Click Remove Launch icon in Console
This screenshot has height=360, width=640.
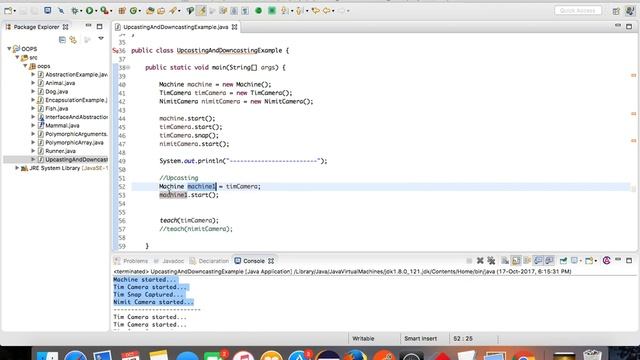(480, 260)
